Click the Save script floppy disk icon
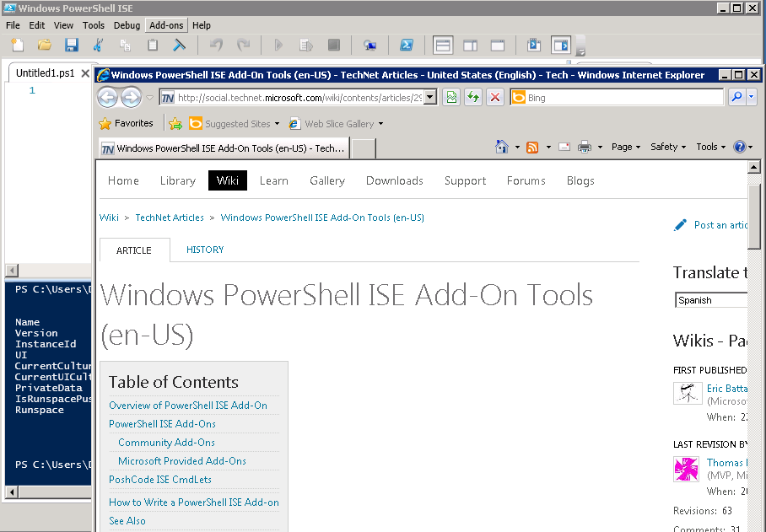Screen dimensions: 766x532 [x=72, y=45]
